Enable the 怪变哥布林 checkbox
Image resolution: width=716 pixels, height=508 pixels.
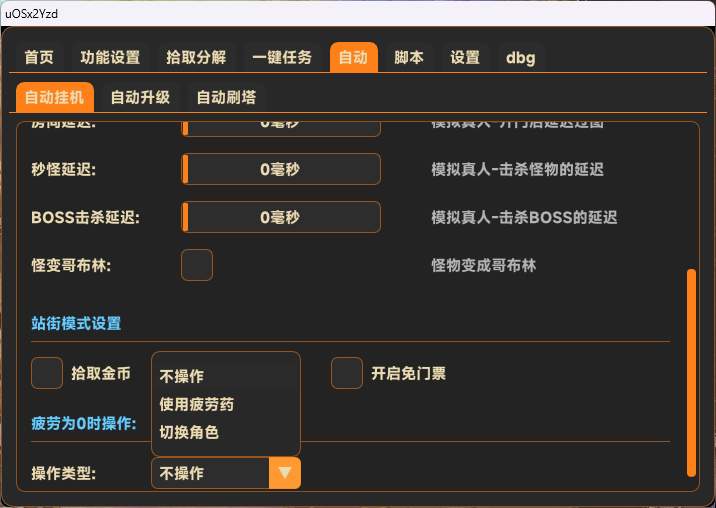tap(197, 266)
